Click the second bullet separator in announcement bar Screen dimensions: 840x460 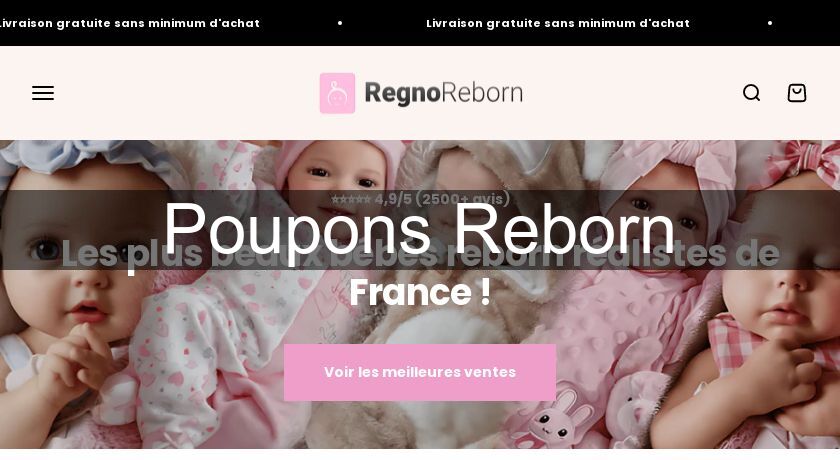point(770,23)
